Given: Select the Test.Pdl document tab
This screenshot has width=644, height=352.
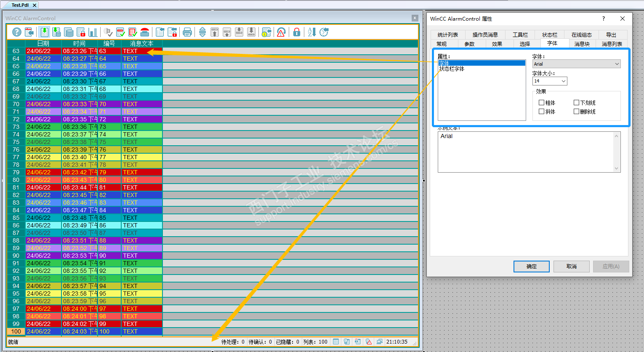Looking at the screenshot, I should 20,5.
